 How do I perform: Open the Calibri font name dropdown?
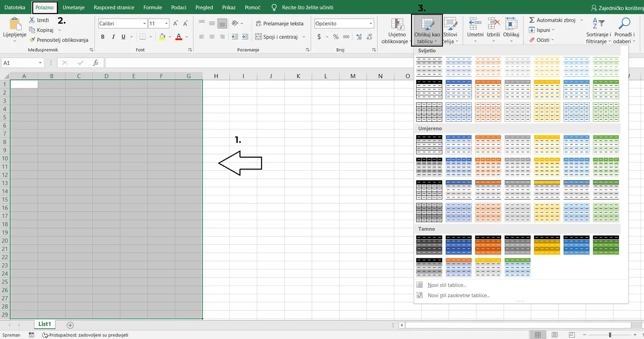(145, 24)
